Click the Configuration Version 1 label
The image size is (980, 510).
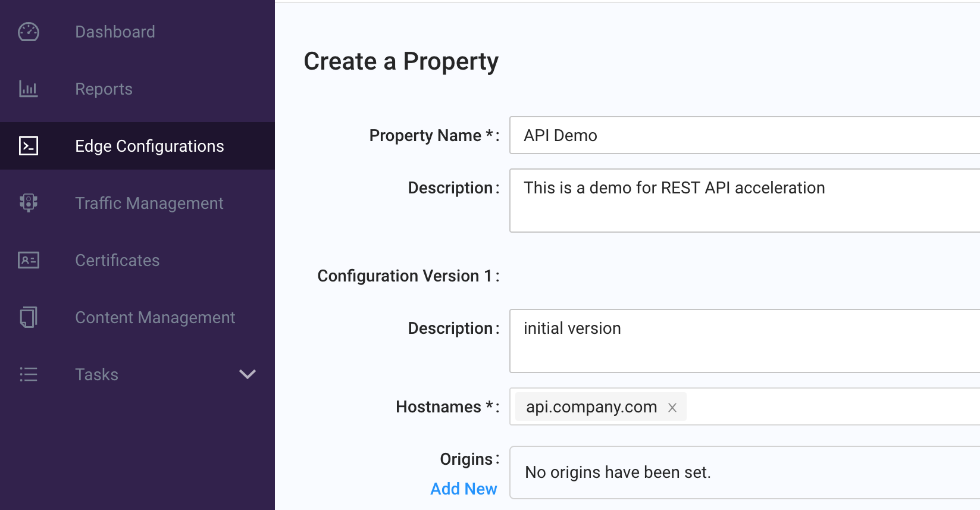(408, 276)
